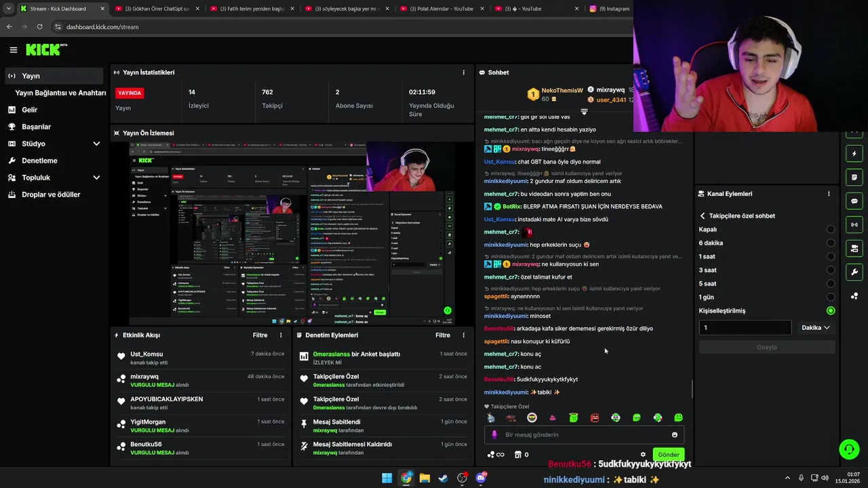This screenshot has height=488, width=868.
Task: Click the lightning bolt sidebar icon
Action: (x=854, y=154)
